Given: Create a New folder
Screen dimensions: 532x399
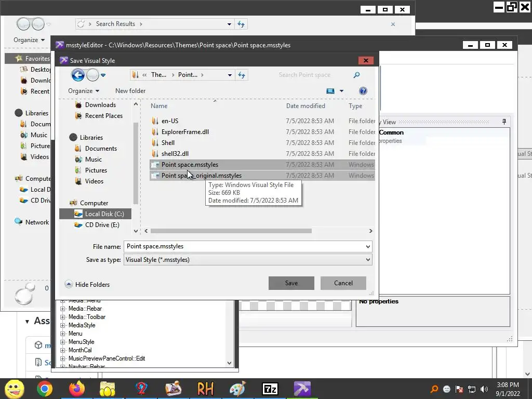Looking at the screenshot, I should click(130, 91).
